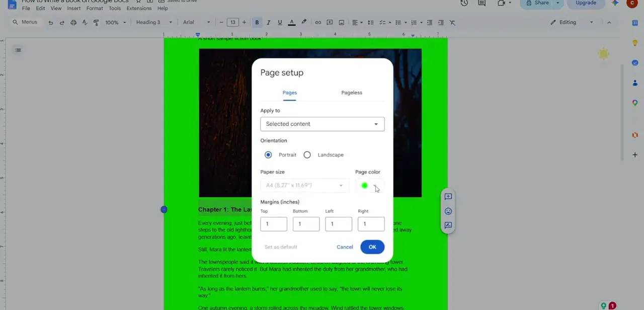This screenshot has height=310, width=644.
Task: Click Cancel in Page setup dialog
Action: click(345, 247)
